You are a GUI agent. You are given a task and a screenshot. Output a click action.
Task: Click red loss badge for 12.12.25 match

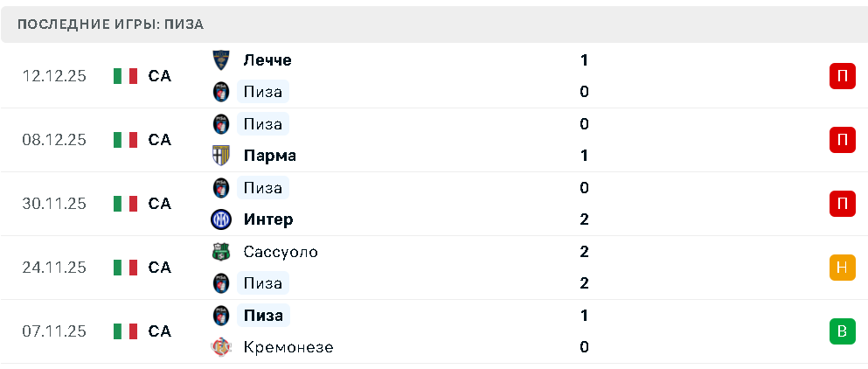tap(842, 76)
